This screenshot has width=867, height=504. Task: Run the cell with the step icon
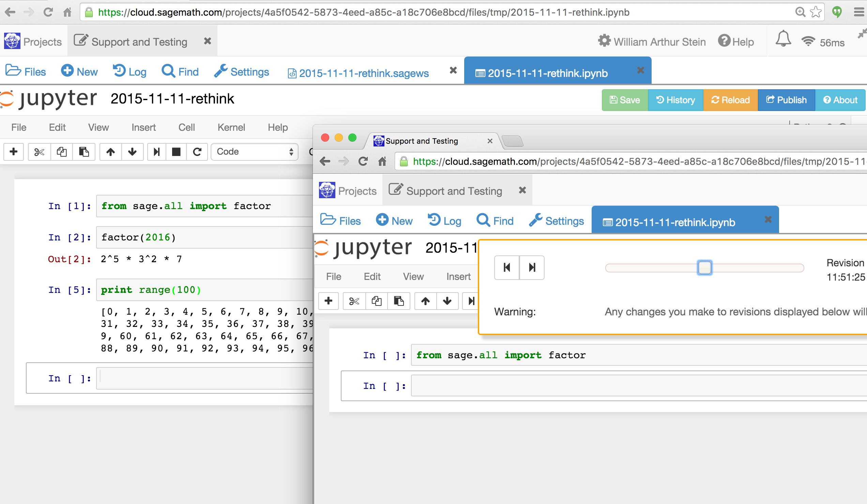point(156,152)
